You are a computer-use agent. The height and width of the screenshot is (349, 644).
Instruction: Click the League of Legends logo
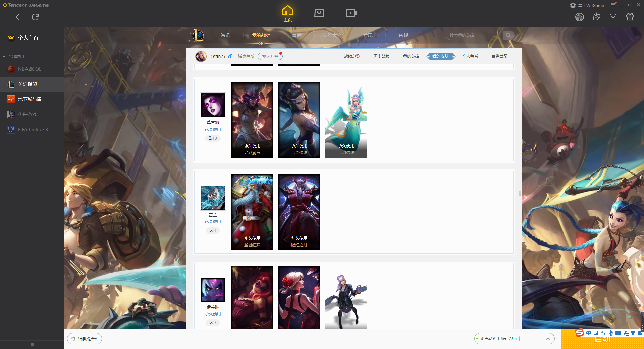198,35
